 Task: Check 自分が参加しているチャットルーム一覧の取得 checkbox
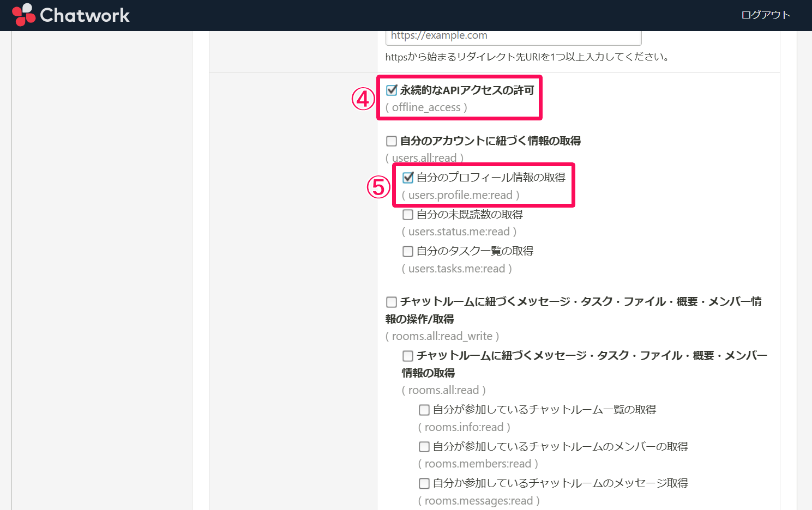pyautogui.click(x=424, y=410)
